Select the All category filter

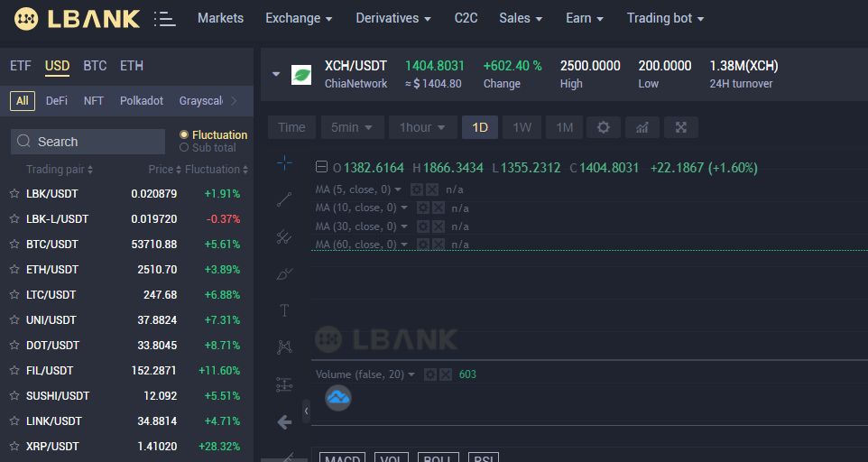(x=23, y=101)
